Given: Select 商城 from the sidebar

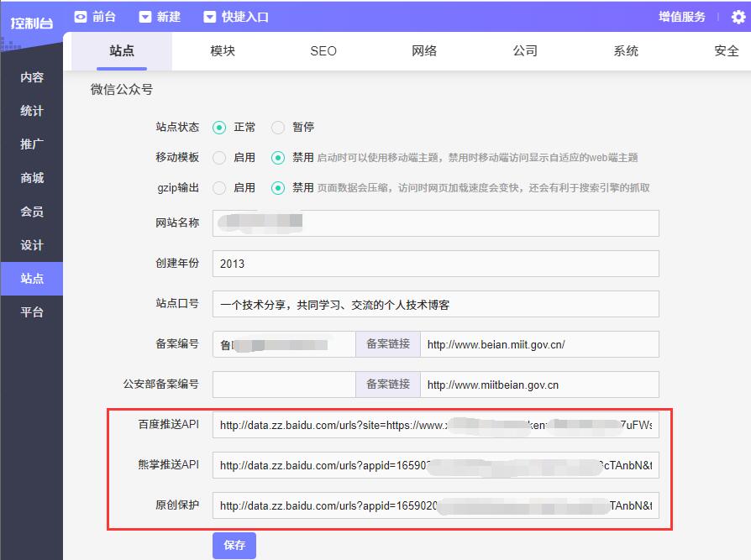Looking at the screenshot, I should [x=32, y=178].
